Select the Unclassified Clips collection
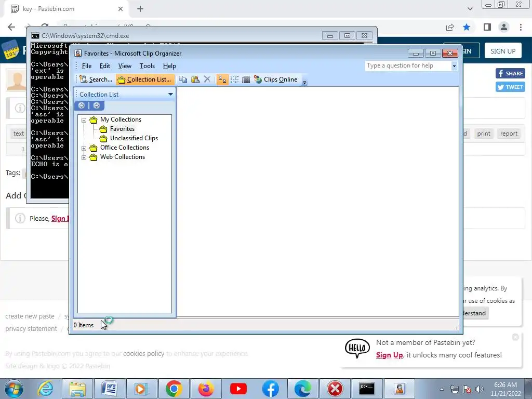This screenshot has width=532, height=399. (x=134, y=138)
